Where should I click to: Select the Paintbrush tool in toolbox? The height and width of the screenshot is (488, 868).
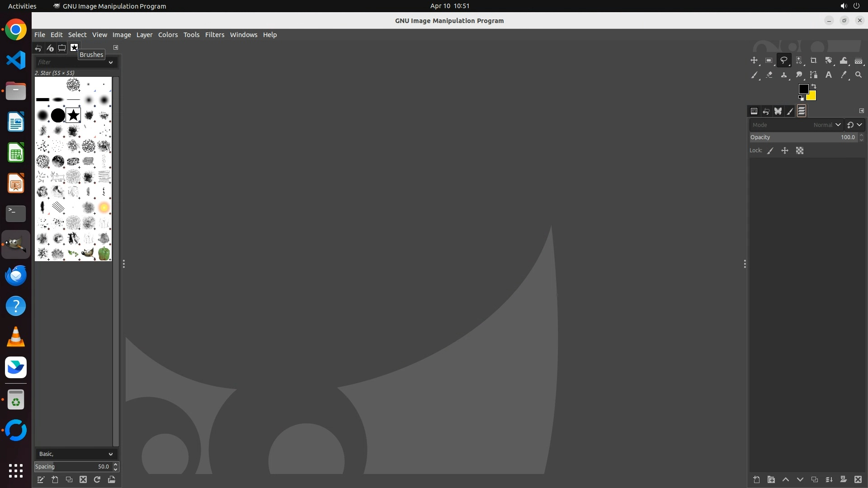[x=754, y=75]
